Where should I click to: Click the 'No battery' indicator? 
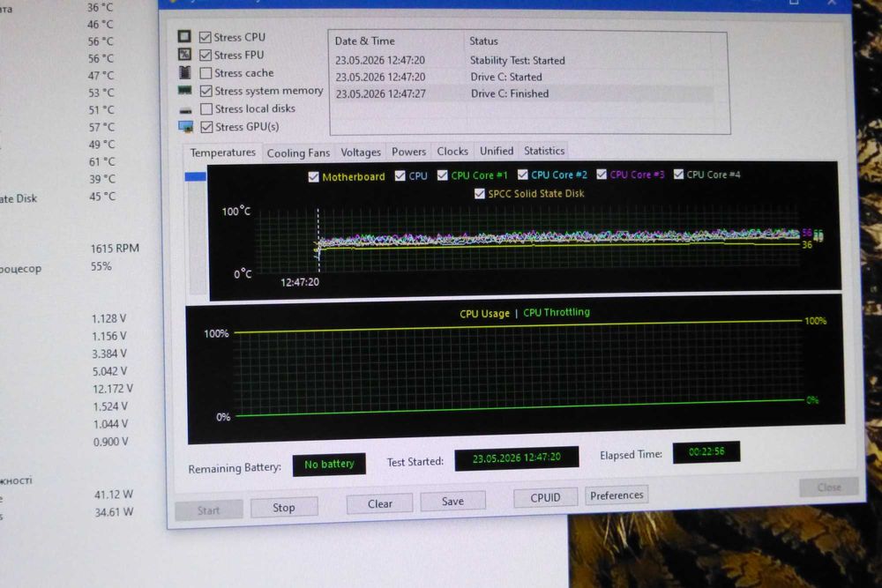(x=329, y=465)
